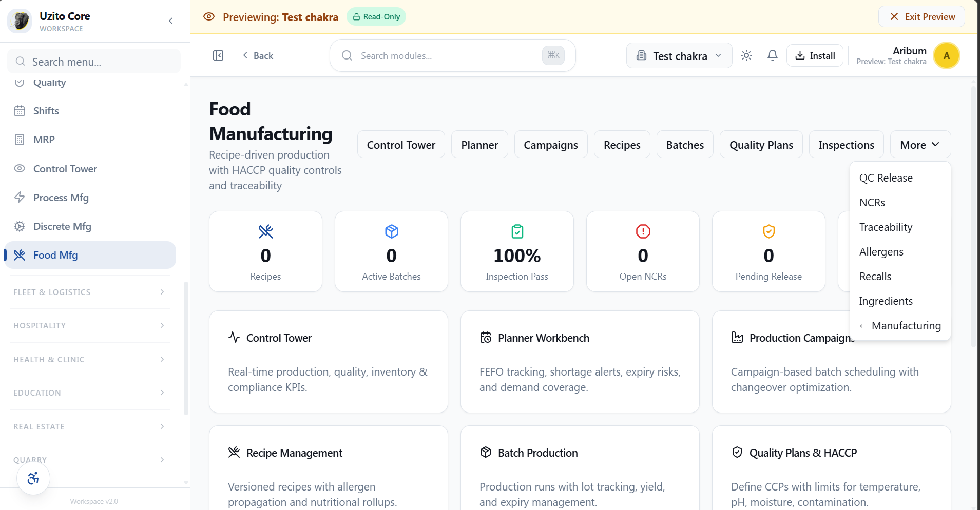This screenshot has height=510, width=980.
Task: Click the Active Batches box icon
Action: [x=391, y=231]
